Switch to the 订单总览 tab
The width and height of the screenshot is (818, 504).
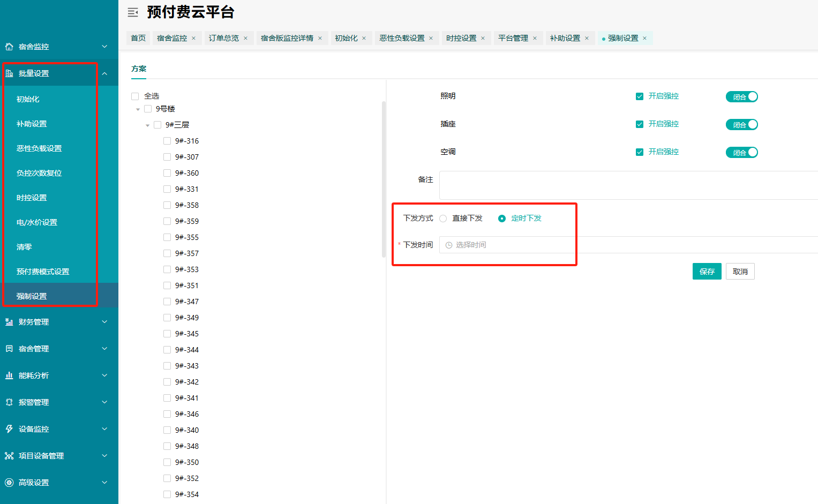tap(223, 39)
